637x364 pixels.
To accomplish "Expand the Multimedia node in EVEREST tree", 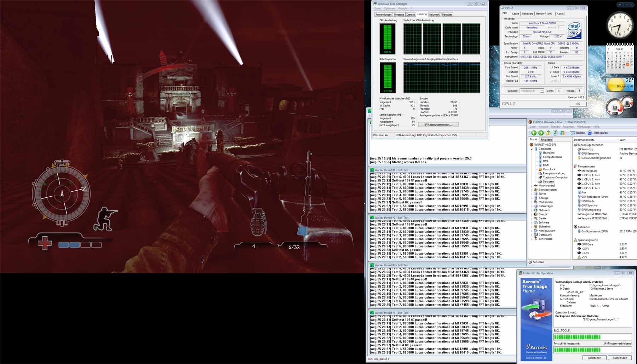I will [532, 202].
